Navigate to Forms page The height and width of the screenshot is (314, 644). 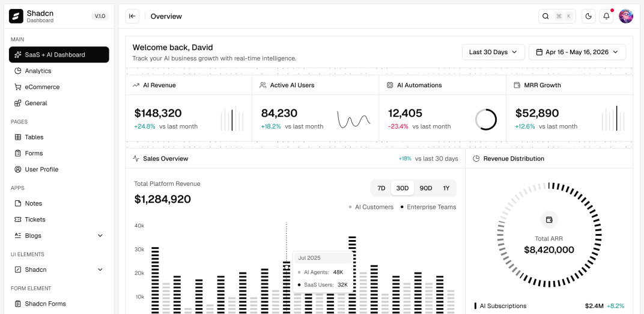tap(59, 153)
